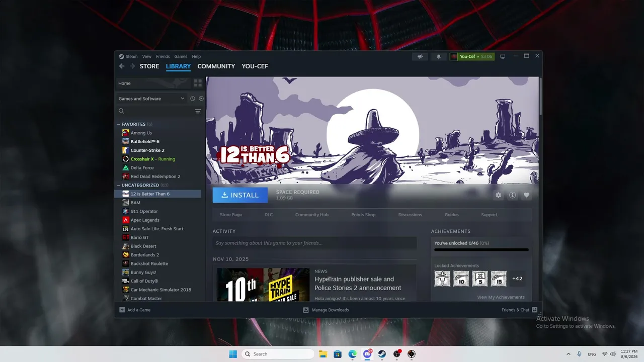Screen dimensions: 644x362
Task: Install 12 is Better Than 6
Action: point(240,195)
